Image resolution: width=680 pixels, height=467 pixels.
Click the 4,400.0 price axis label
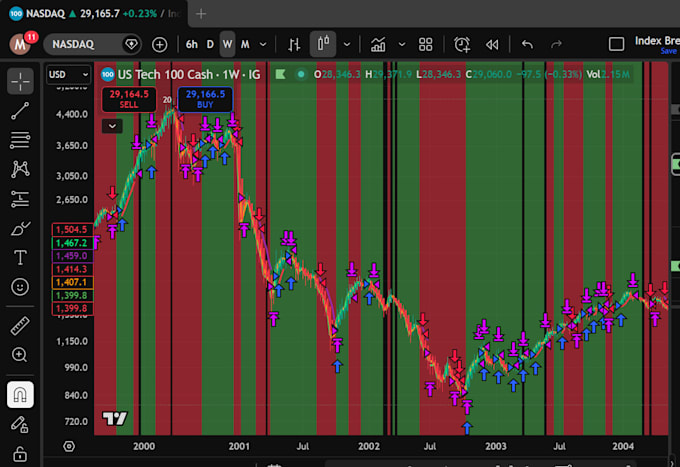[72, 114]
